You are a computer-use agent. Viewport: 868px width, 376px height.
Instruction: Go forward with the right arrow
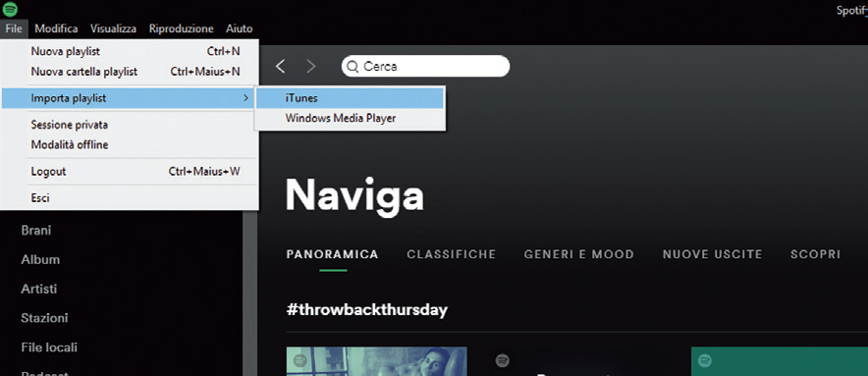[311, 67]
